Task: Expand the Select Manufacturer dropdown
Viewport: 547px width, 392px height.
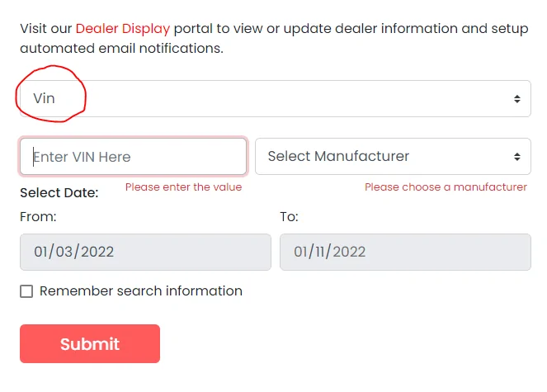Action: pyautogui.click(x=392, y=157)
